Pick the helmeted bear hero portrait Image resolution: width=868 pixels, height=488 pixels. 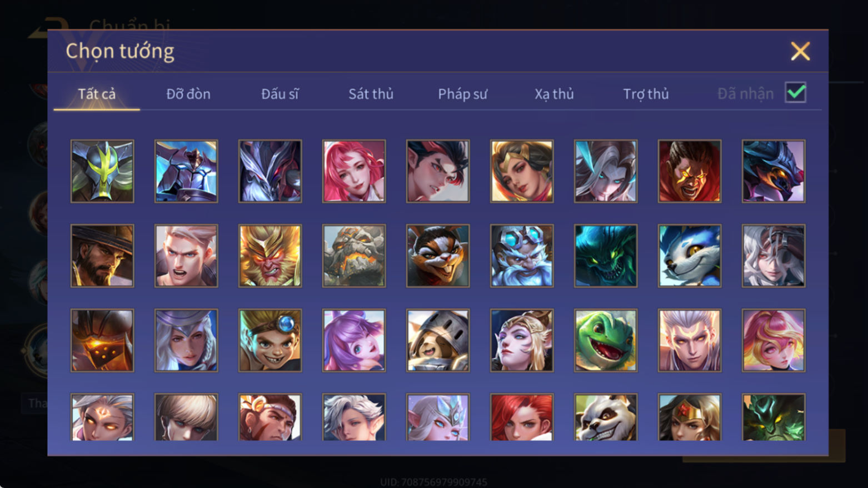point(438,340)
